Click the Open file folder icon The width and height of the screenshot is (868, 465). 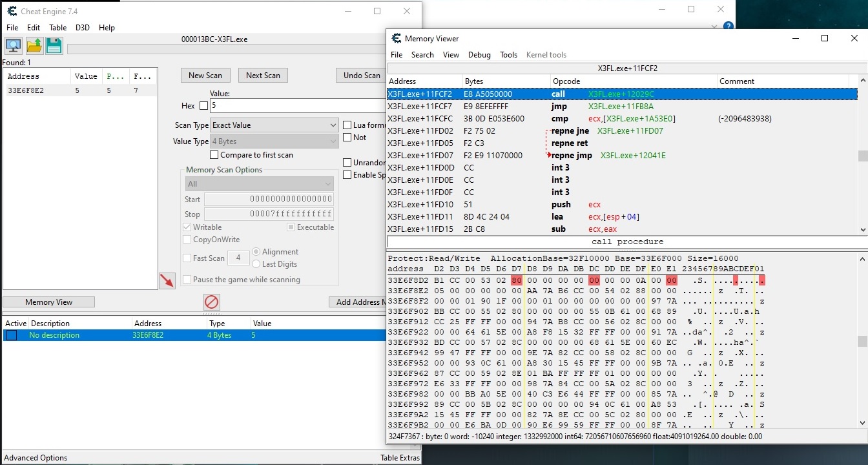tap(34, 46)
